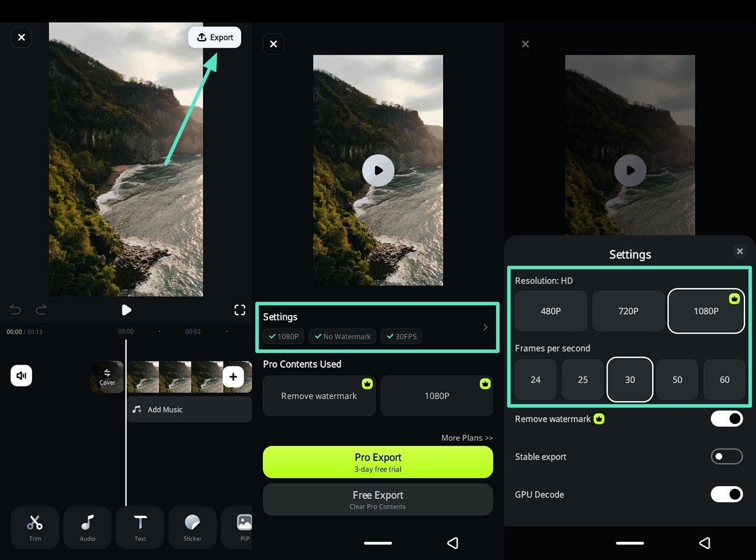This screenshot has width=756, height=560.
Task: Set frame rate to 30
Action: tap(630, 380)
